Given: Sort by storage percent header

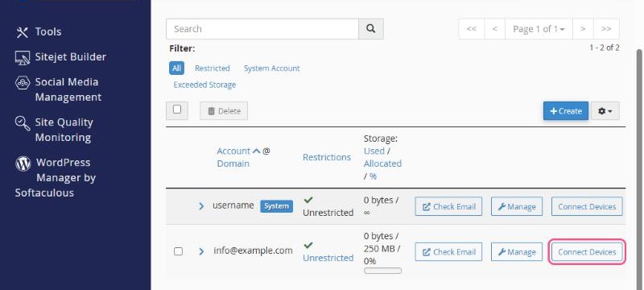Looking at the screenshot, I should pos(373,176).
